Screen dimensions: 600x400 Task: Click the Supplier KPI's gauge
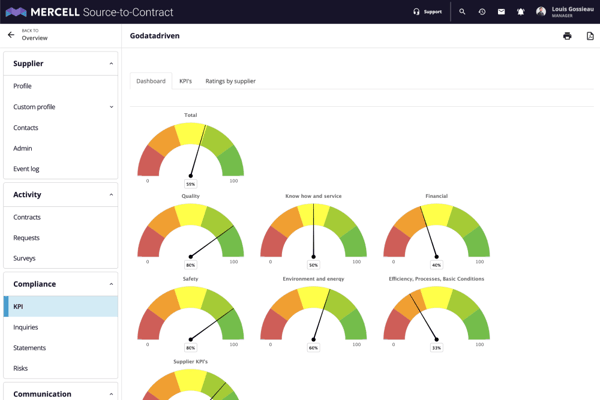pos(191,384)
